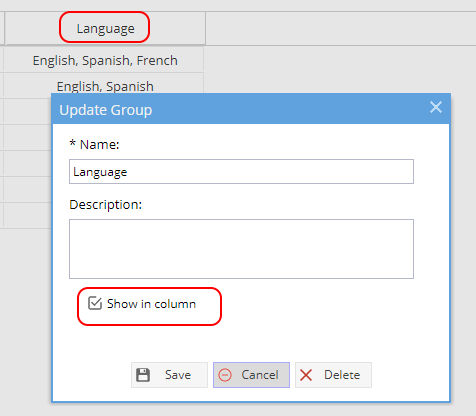
Task: Cancel the group update
Action: pyautogui.click(x=251, y=375)
